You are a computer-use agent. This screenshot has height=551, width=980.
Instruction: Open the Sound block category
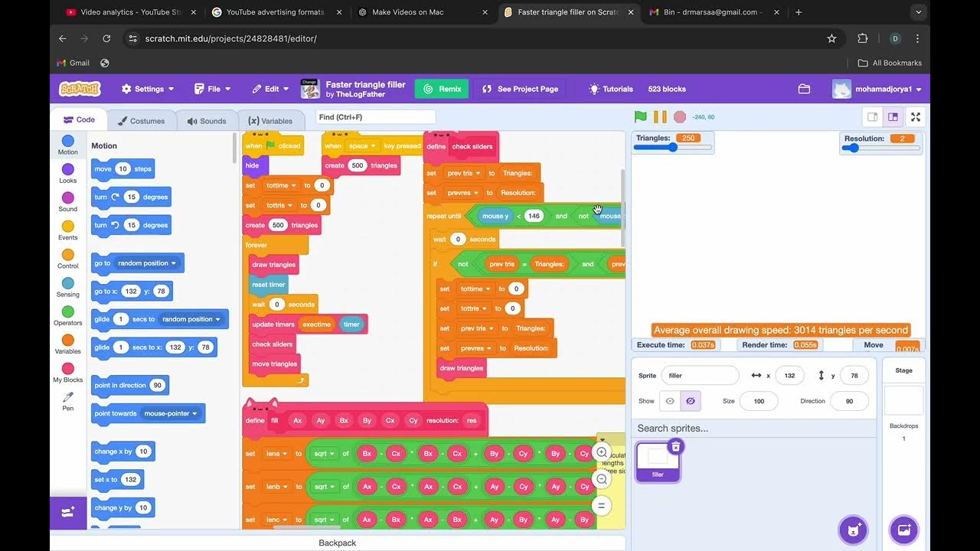(67, 202)
